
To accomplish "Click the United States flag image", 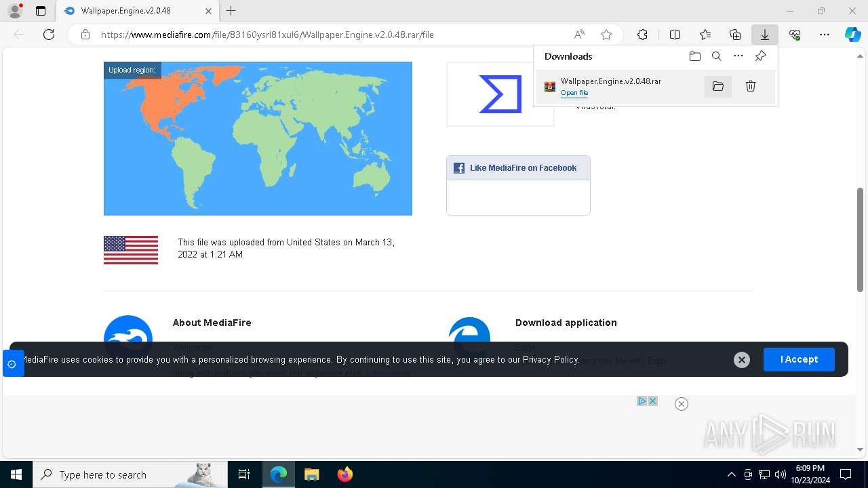I will 131,250.
